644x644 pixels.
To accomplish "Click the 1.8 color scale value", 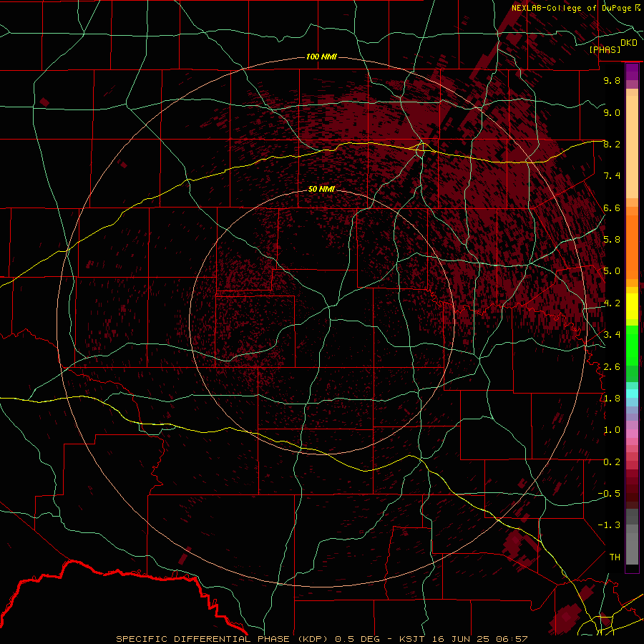I will tap(612, 399).
